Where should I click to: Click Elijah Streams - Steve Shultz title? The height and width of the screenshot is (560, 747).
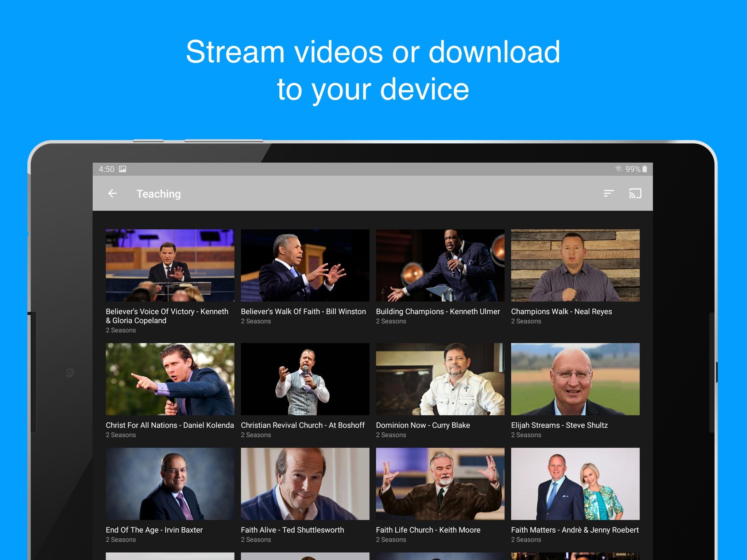[559, 425]
